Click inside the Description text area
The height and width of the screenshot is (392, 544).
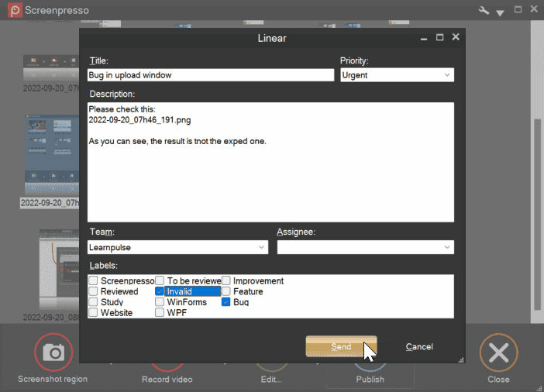(270, 170)
